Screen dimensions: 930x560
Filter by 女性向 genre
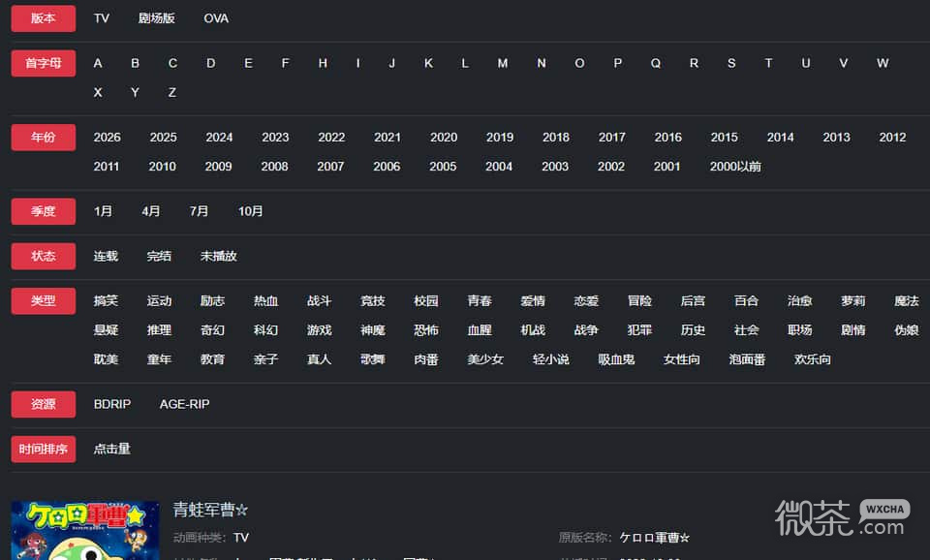[x=681, y=359]
